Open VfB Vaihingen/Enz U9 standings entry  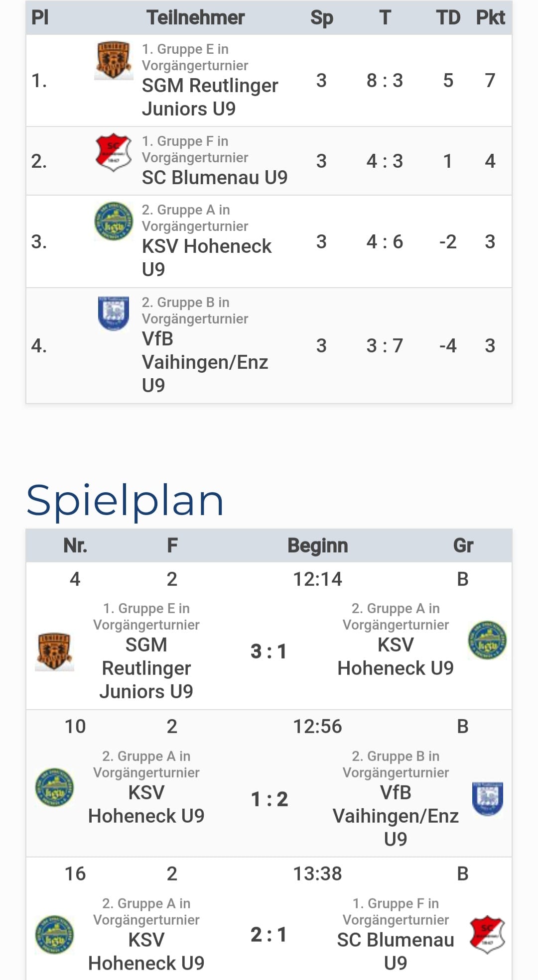[205, 362]
